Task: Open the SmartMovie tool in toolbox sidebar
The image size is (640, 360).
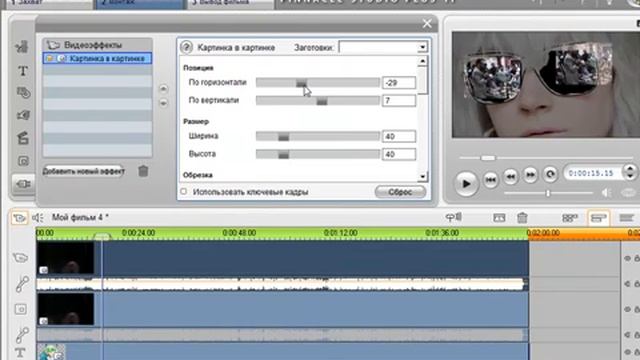Action: click(x=23, y=138)
